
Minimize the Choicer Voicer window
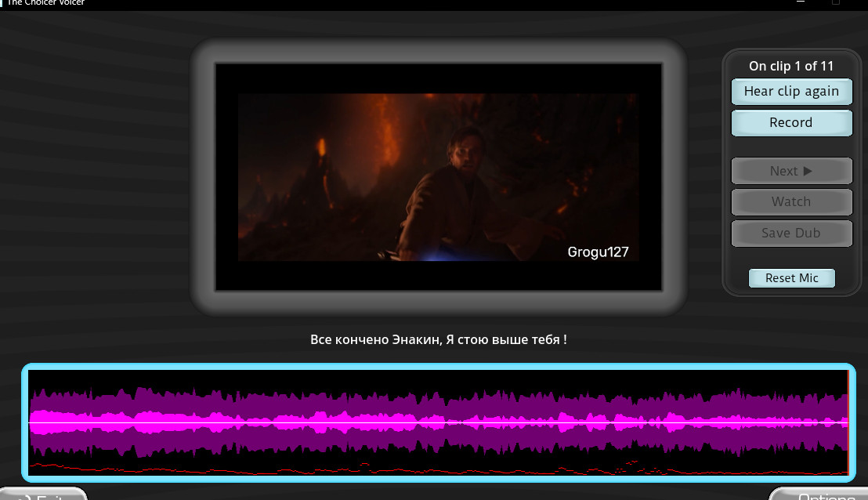[801, 2]
